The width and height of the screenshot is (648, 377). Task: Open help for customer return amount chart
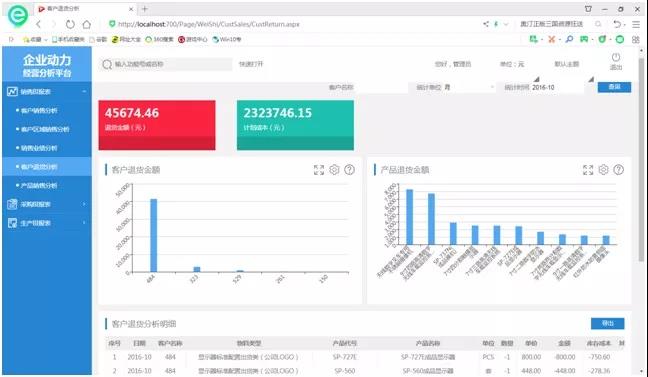(x=349, y=169)
